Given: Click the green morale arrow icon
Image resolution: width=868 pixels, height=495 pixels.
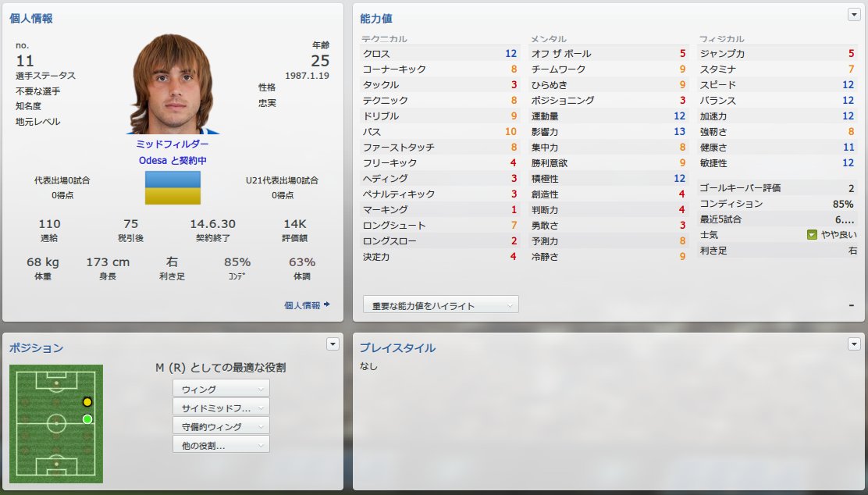Looking at the screenshot, I should click(x=812, y=235).
